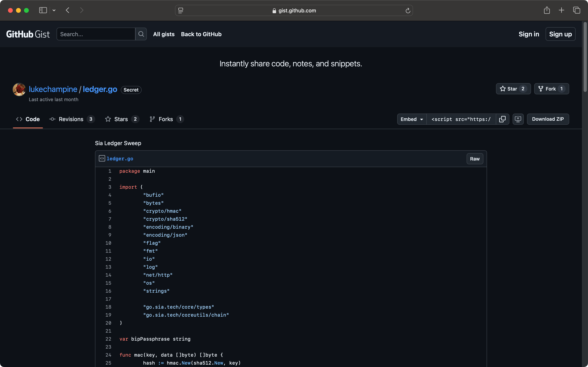Switch to the Stars tab
The image size is (588, 367).
[x=122, y=119]
